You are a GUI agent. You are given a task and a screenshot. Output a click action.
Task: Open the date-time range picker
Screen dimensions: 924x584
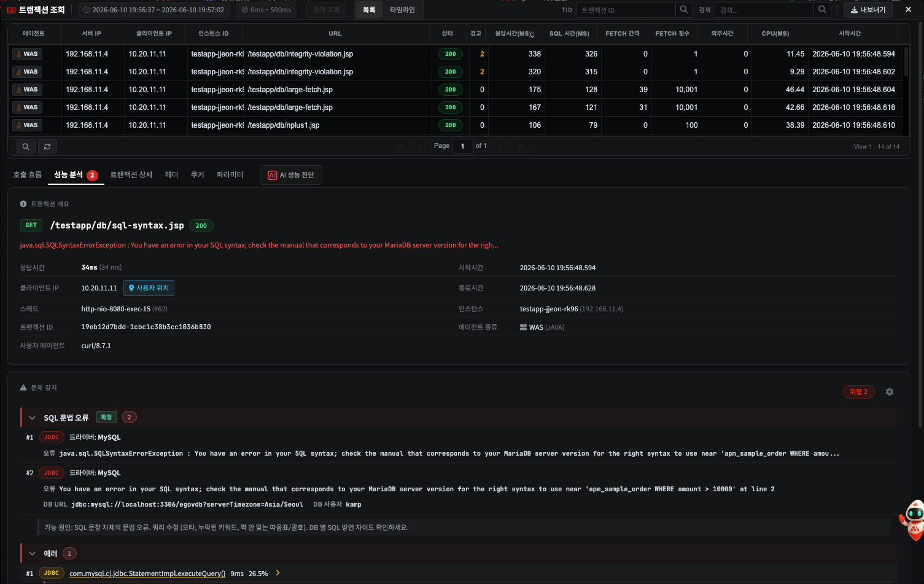click(154, 10)
